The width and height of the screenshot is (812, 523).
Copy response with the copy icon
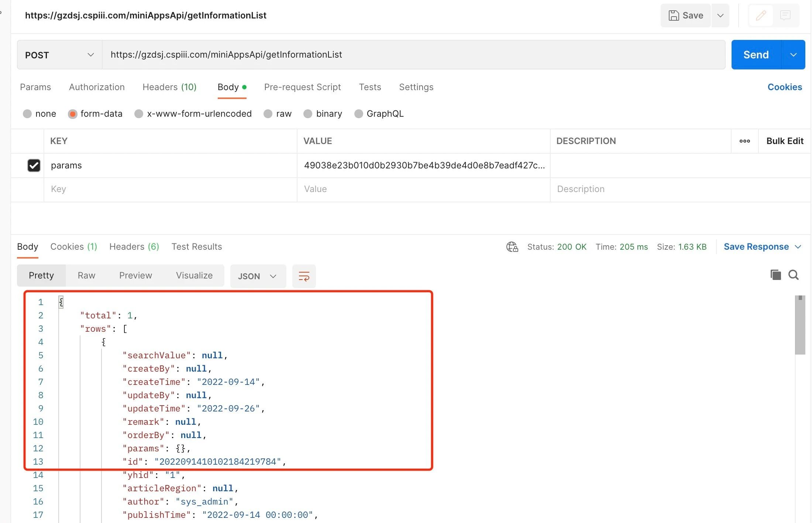tap(775, 275)
